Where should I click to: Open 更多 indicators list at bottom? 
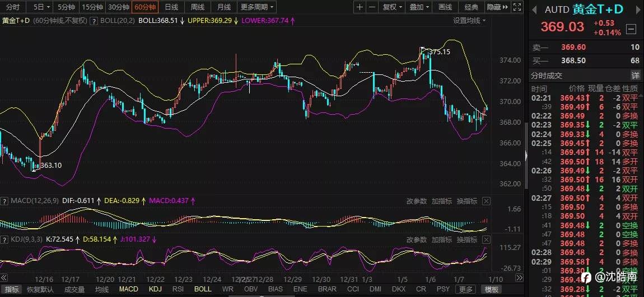click(466, 289)
